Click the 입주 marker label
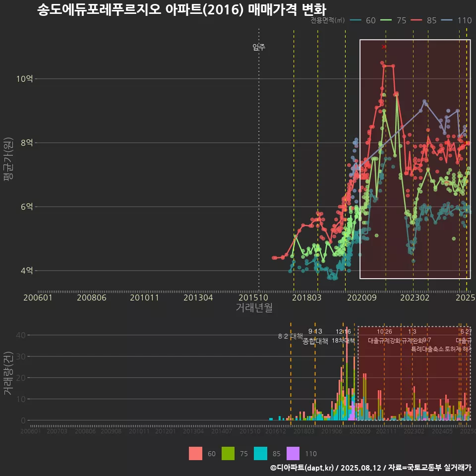This screenshot has width=476, height=476. tap(259, 47)
